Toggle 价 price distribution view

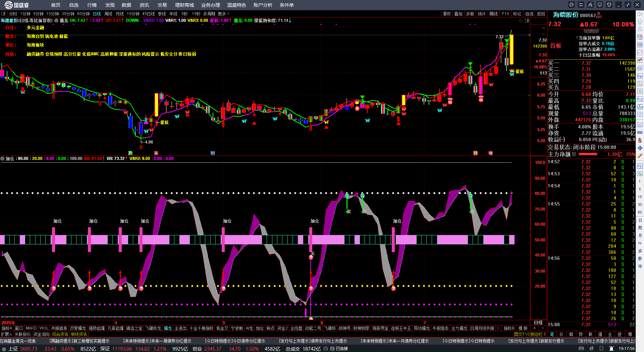[x=561, y=334]
